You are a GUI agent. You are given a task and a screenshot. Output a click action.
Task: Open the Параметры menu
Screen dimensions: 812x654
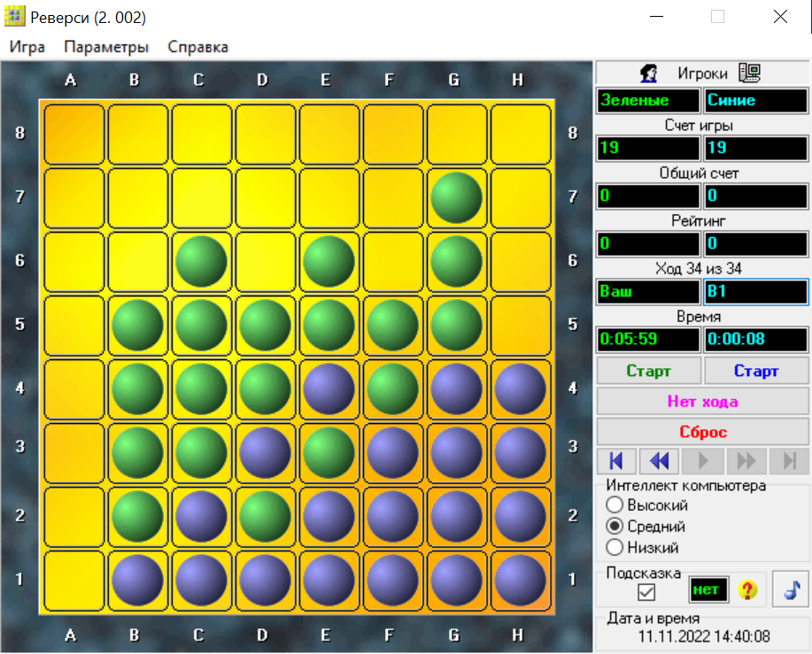tap(106, 47)
